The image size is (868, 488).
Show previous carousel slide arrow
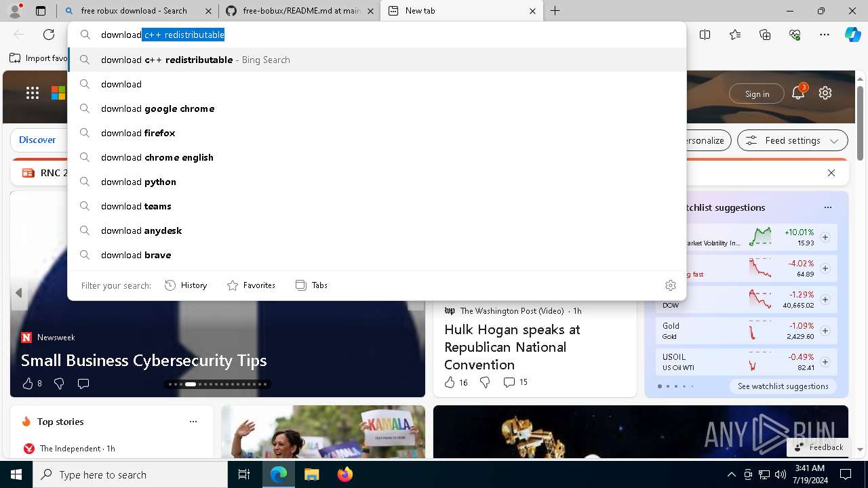[x=19, y=293]
